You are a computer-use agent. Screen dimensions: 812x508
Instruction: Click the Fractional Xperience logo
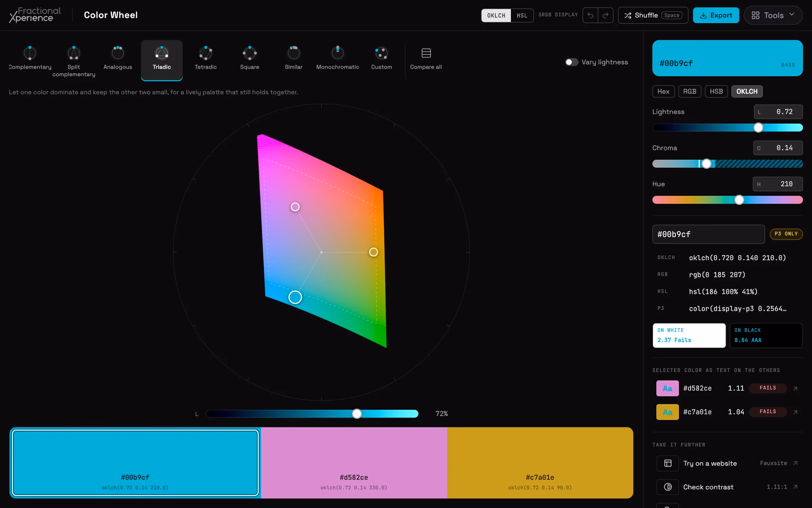pyautogui.click(x=35, y=15)
